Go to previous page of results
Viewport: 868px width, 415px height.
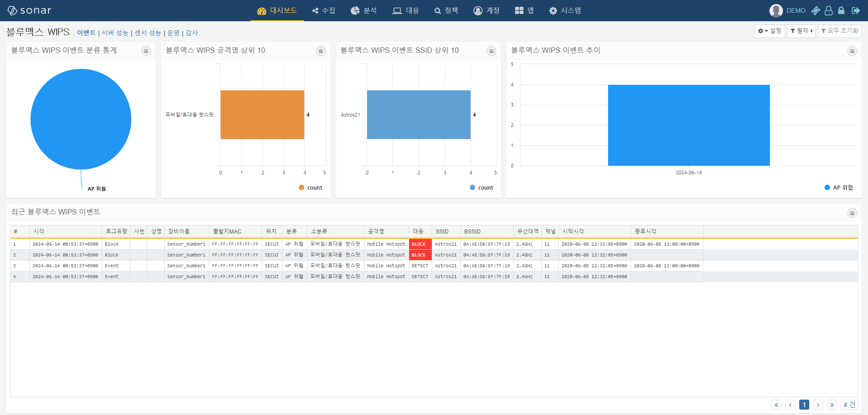point(790,405)
